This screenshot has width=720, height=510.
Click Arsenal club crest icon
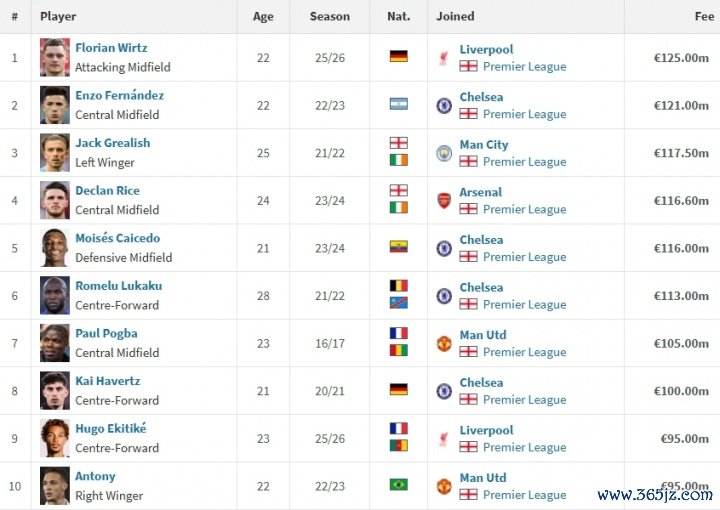pos(444,201)
